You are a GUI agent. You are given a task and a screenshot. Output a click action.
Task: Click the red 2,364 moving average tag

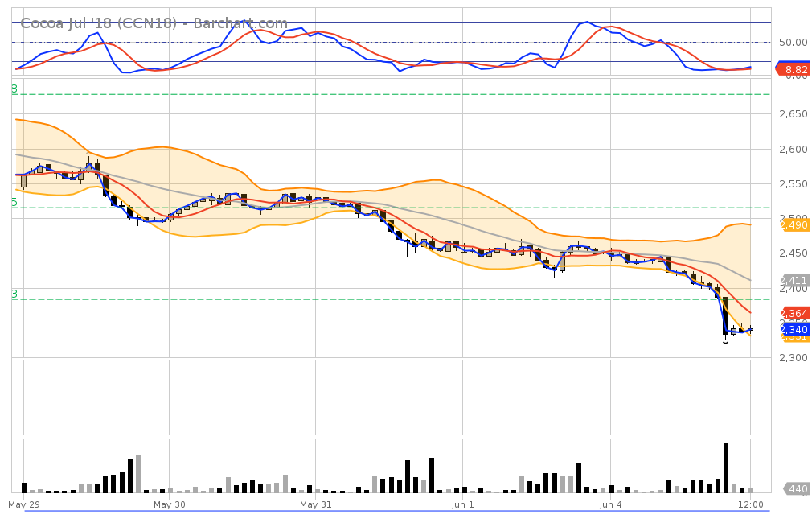pyautogui.click(x=794, y=313)
